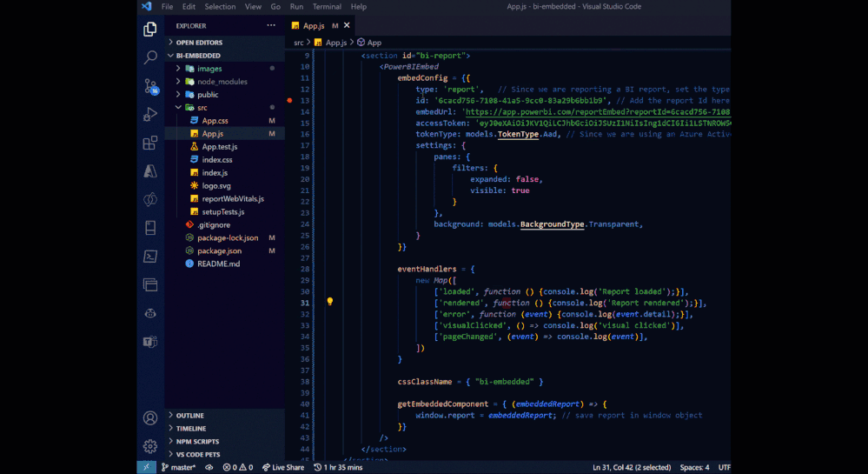Change indentation via Spaces: 4
Image resolution: width=868 pixels, height=474 pixels.
(694, 467)
